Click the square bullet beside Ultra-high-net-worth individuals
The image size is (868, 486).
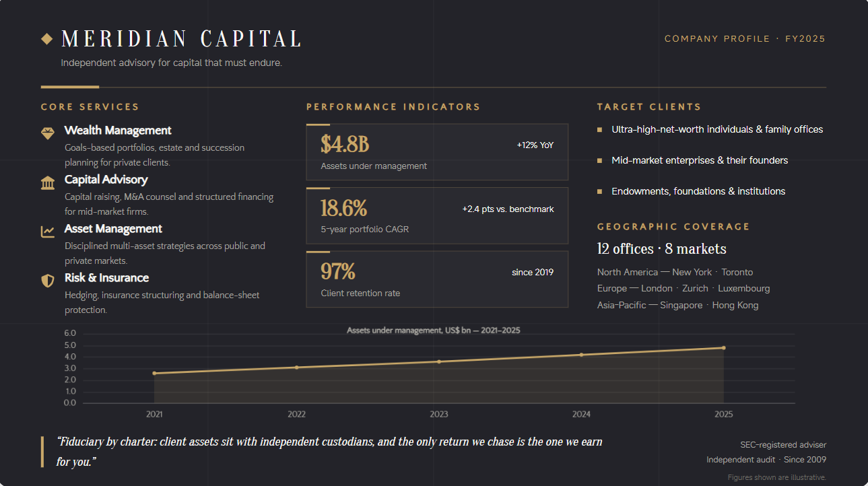[600, 129]
